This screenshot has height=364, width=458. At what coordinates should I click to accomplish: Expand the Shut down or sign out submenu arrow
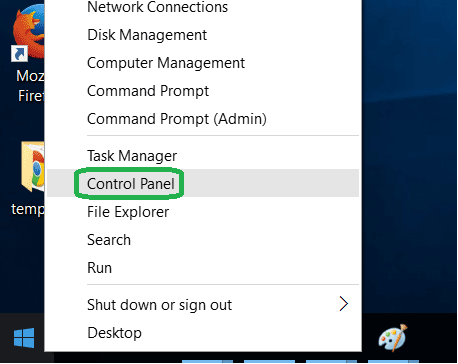tap(344, 304)
